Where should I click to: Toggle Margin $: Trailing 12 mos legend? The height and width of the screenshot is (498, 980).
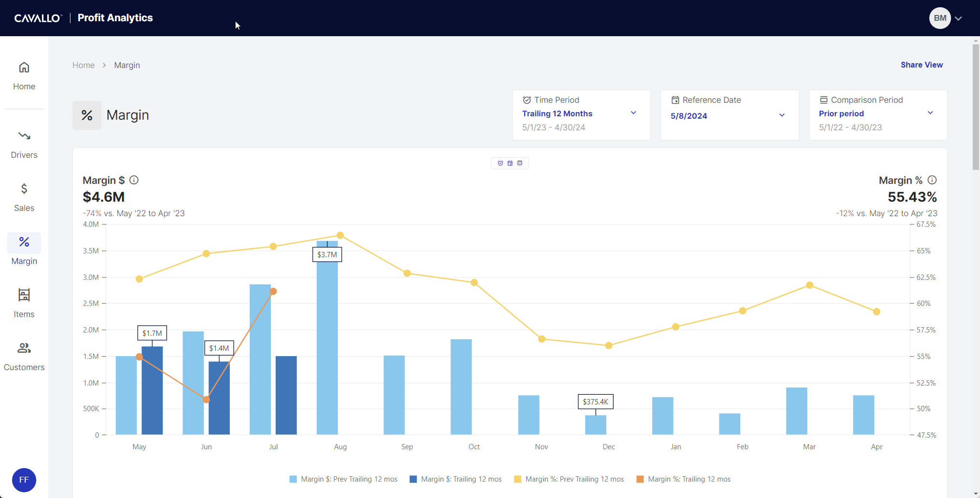456,479
